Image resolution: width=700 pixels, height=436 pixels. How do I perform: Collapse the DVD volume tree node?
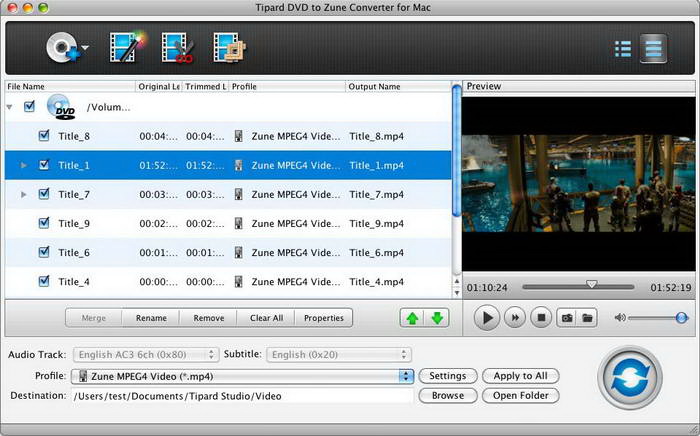(11, 106)
